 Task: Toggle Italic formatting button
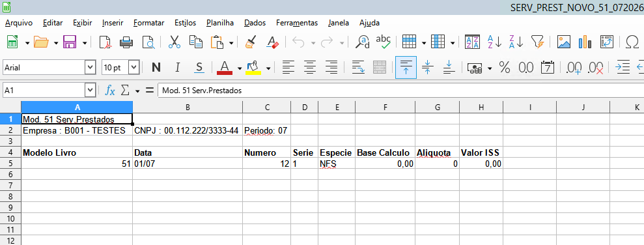177,67
